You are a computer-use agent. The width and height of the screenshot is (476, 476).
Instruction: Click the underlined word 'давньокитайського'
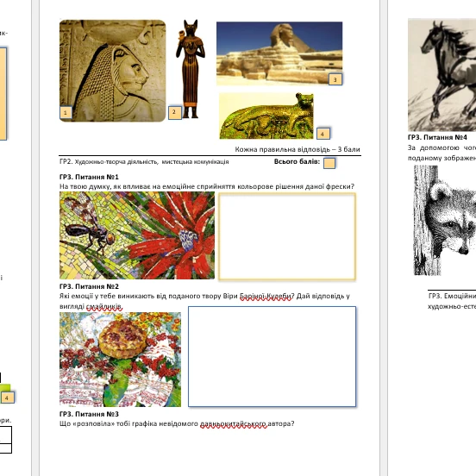pos(233,423)
